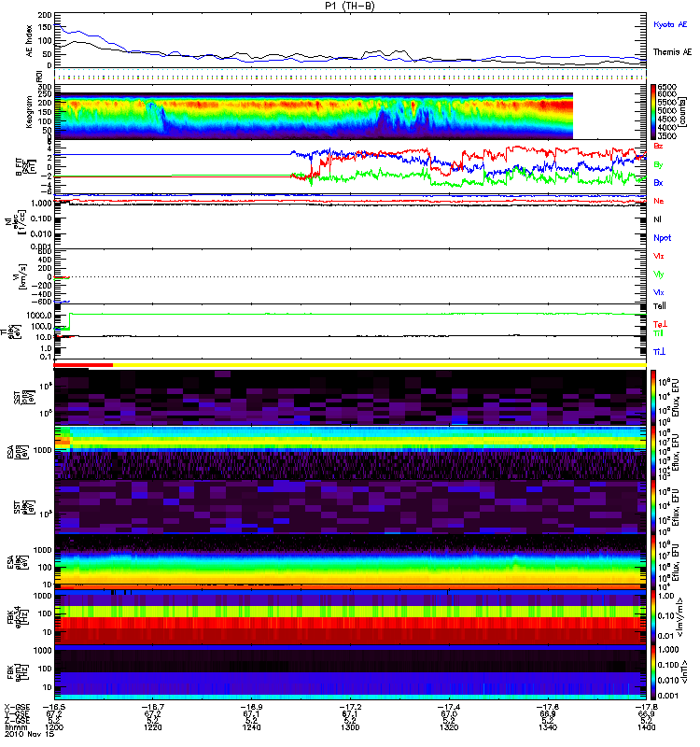Click the FBK "<|mV/m|>" colorbar
Image resolution: width=700 pixels, height=747 pixels.
coord(654,617)
